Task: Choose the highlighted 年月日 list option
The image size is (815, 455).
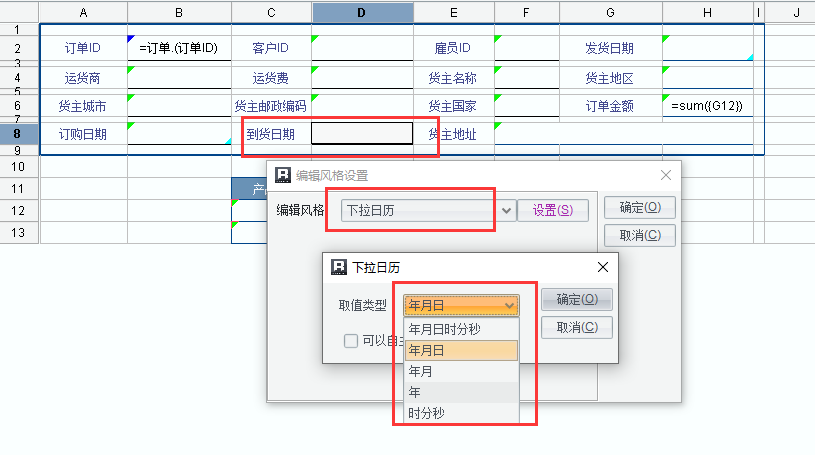Action: pyautogui.click(x=461, y=350)
